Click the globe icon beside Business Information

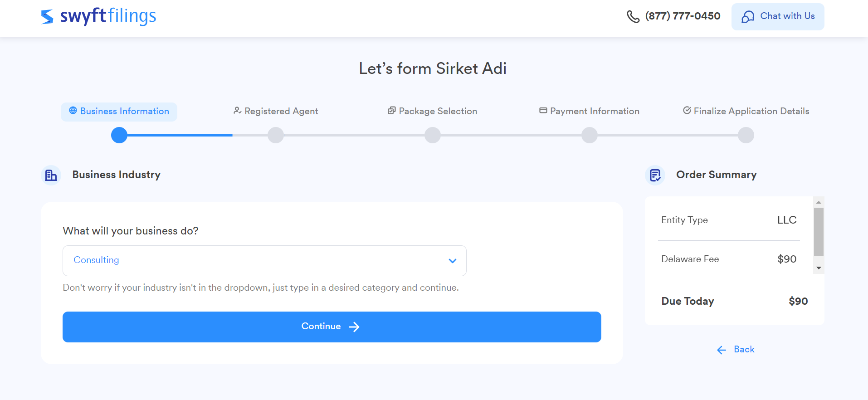pos(73,111)
